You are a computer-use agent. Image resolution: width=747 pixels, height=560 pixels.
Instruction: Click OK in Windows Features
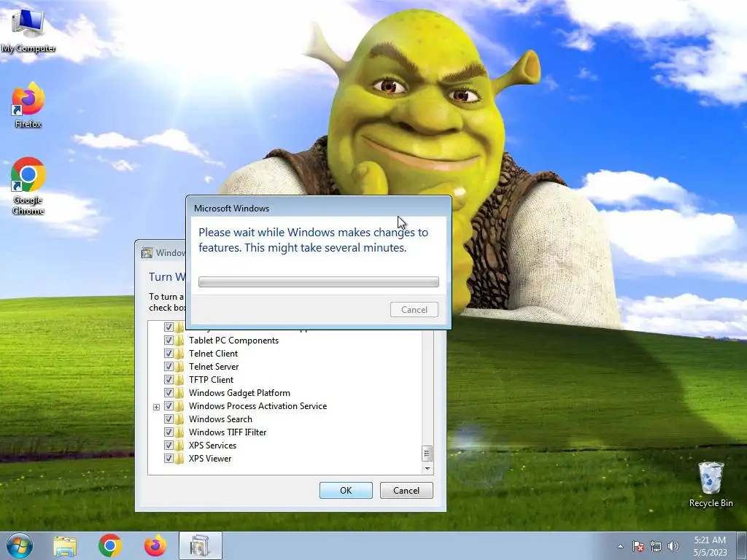tap(346, 491)
